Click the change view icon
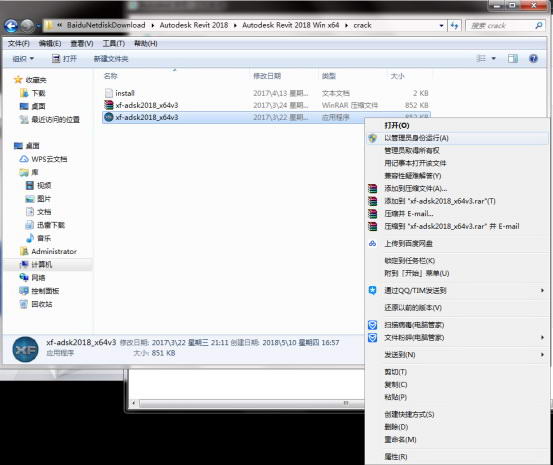 pos(481,59)
